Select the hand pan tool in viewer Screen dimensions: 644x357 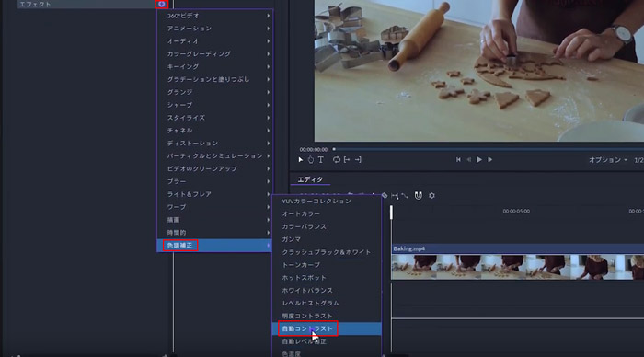(311, 160)
